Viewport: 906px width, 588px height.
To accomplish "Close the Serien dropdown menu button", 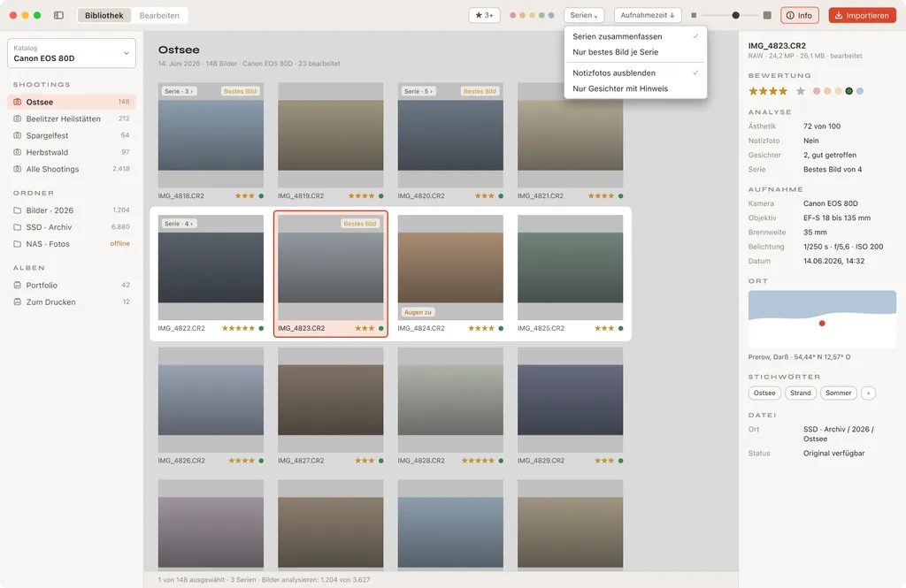I will point(584,15).
